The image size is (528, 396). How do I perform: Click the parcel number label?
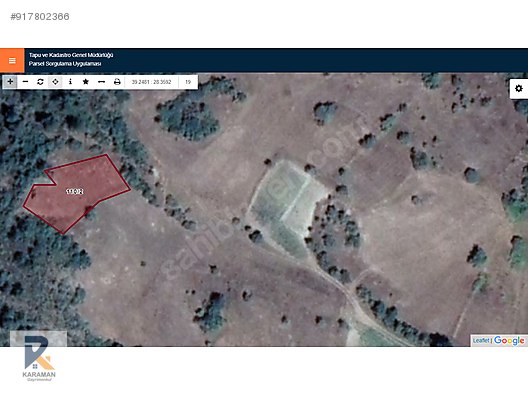[x=75, y=192]
